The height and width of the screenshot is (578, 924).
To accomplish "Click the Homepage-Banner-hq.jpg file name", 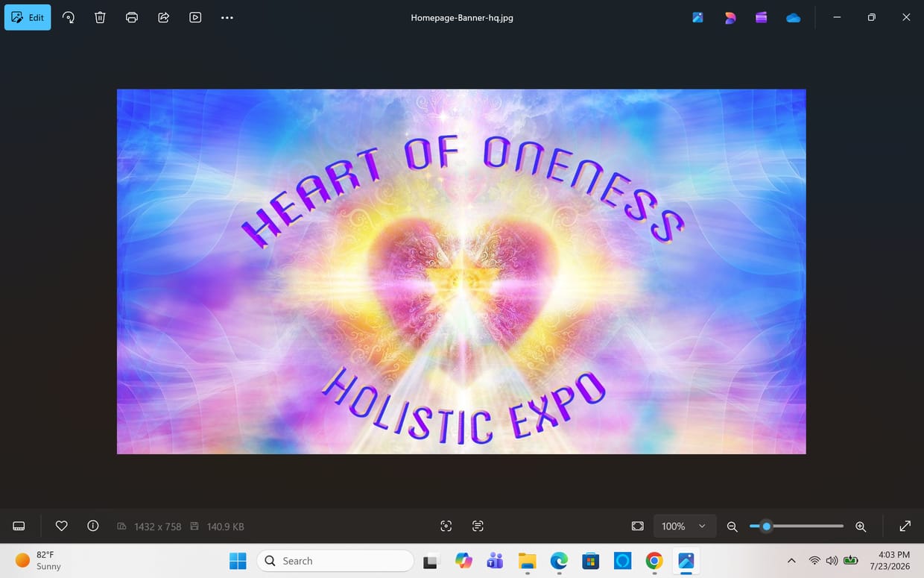I will (x=462, y=18).
